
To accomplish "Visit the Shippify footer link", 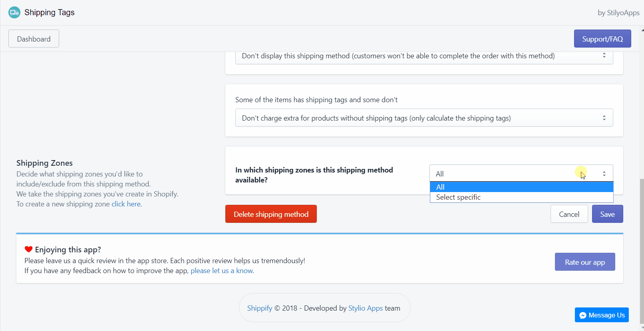I will tap(259, 308).
